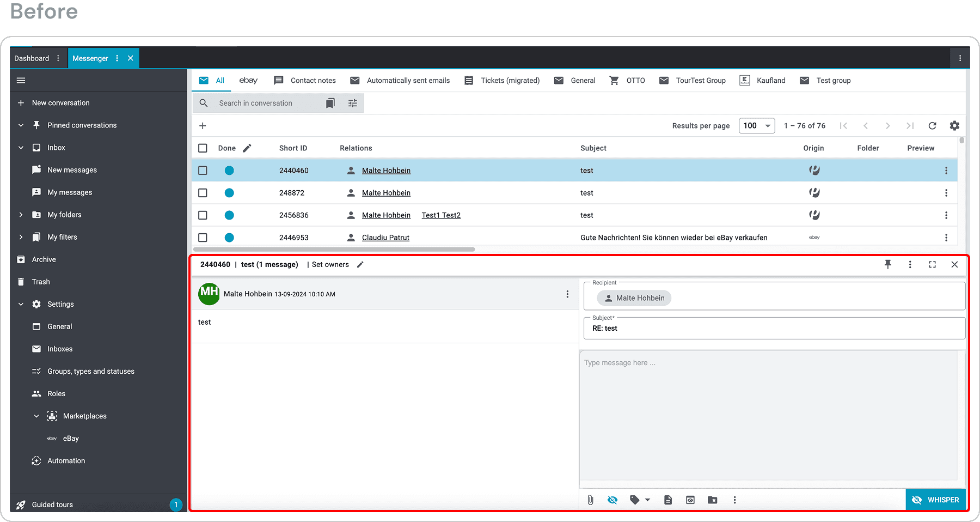The height and width of the screenshot is (522, 980).
Task: Go to last results page arrow
Action: pos(910,126)
